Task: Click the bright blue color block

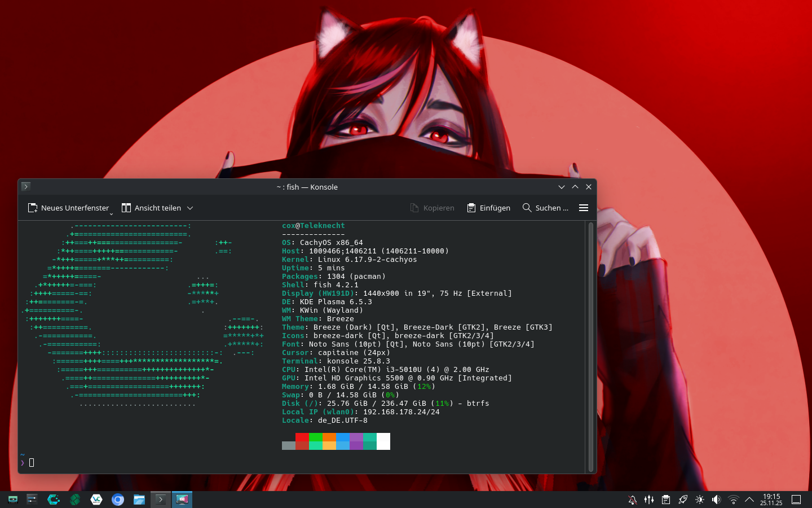Action: [x=343, y=437]
